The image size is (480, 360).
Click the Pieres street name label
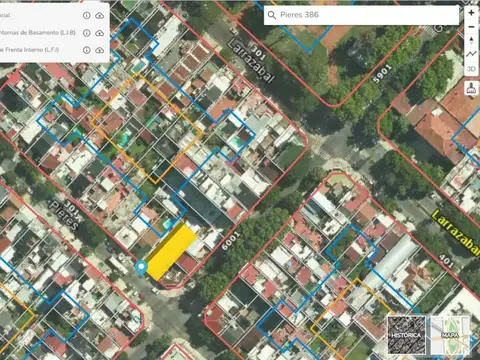(x=64, y=215)
